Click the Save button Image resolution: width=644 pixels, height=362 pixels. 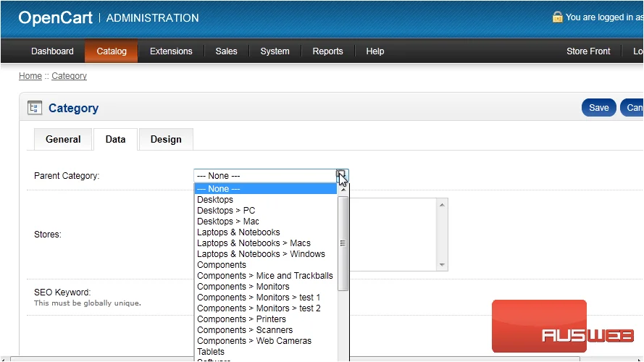tap(599, 108)
